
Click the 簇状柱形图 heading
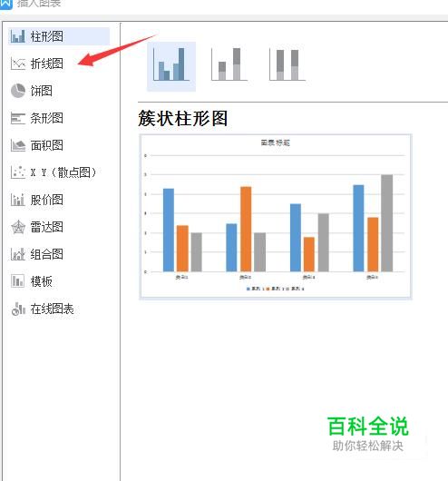tap(183, 118)
